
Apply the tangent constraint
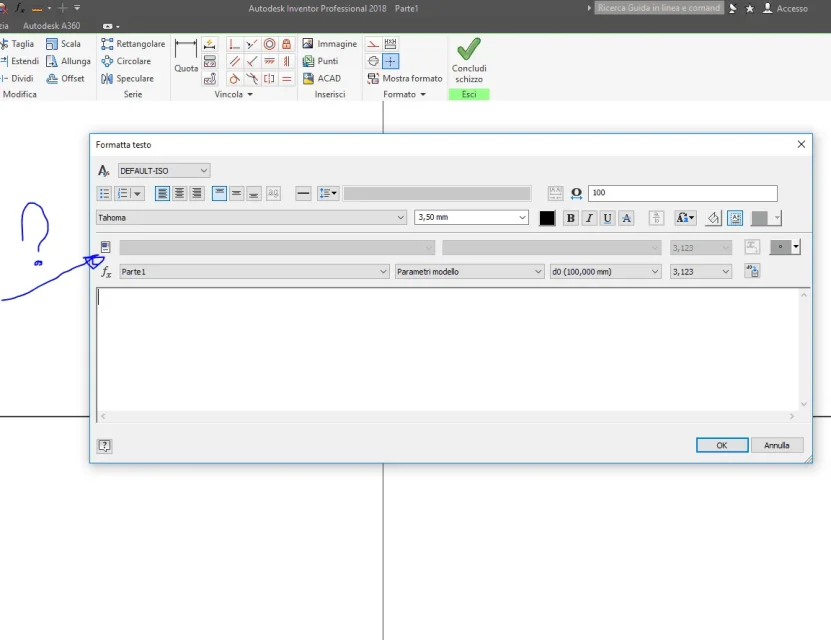coord(234,79)
